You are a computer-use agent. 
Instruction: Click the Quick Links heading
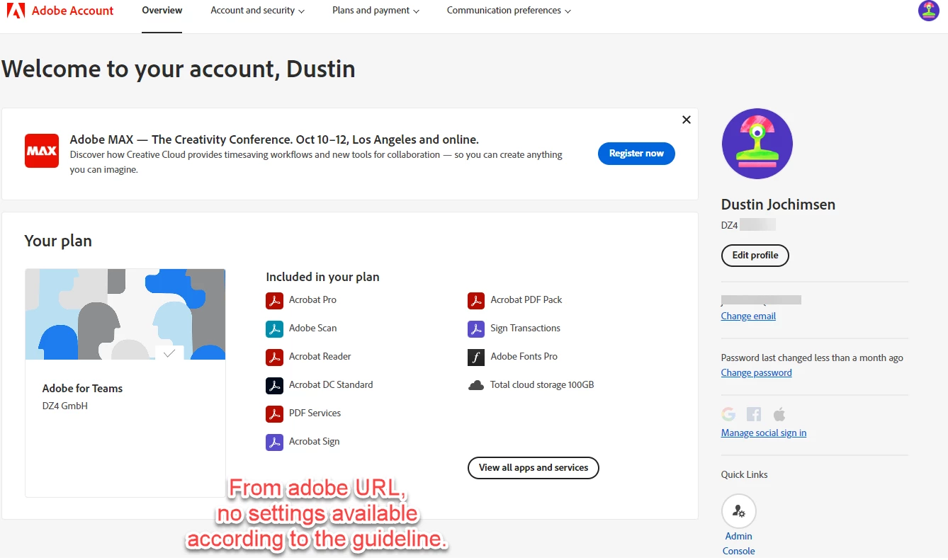tap(744, 475)
